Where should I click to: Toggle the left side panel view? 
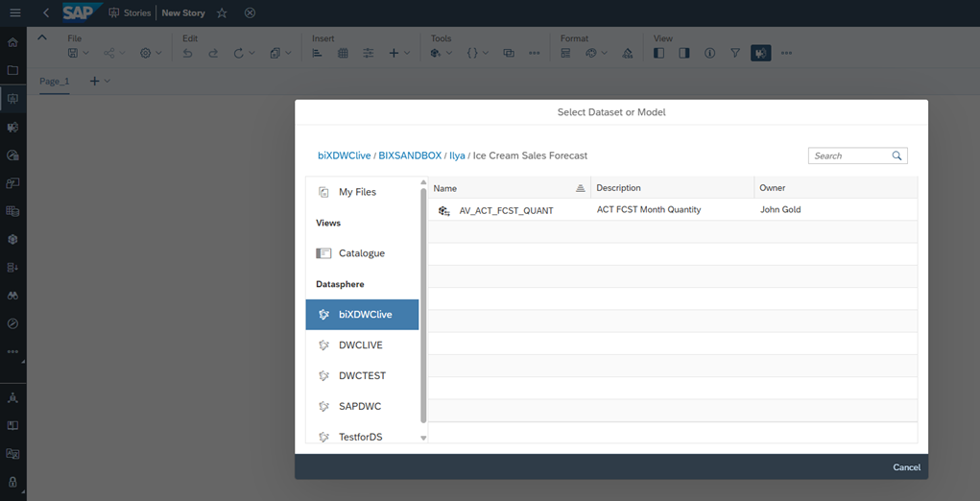[x=658, y=53]
